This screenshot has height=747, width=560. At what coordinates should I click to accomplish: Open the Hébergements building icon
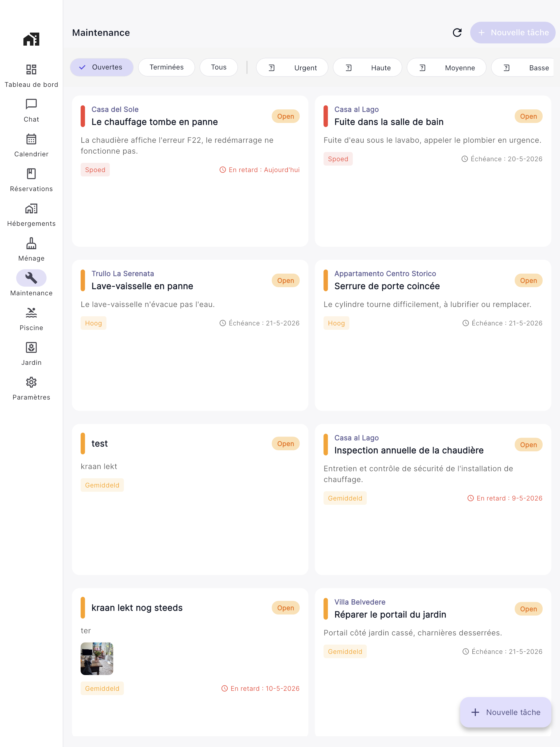click(x=31, y=208)
